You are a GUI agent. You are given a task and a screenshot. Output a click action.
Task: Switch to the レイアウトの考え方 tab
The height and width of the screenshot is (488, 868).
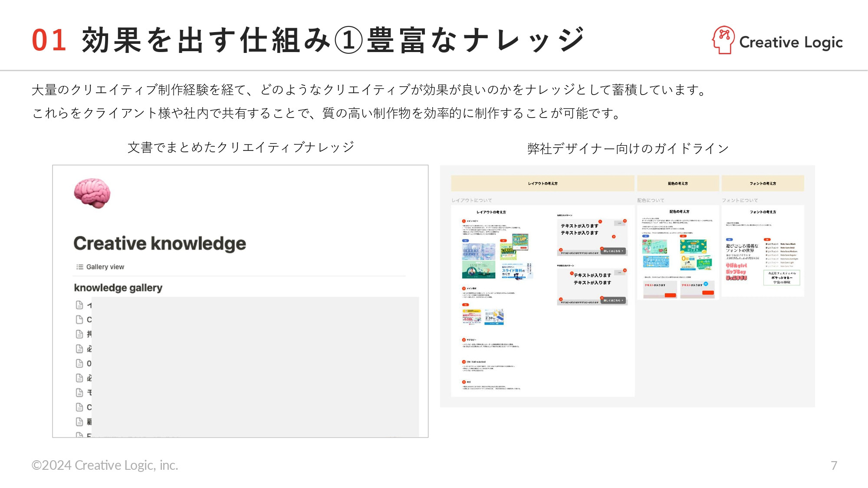(x=542, y=183)
